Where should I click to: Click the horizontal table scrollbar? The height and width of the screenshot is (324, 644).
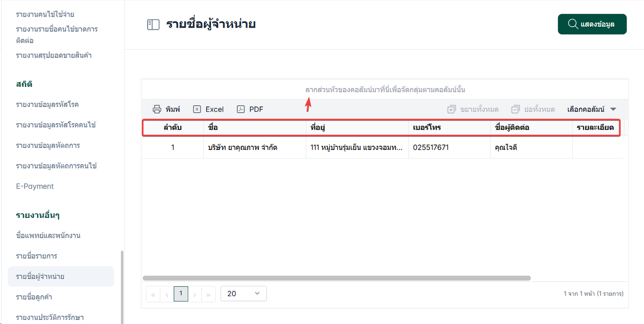click(337, 278)
